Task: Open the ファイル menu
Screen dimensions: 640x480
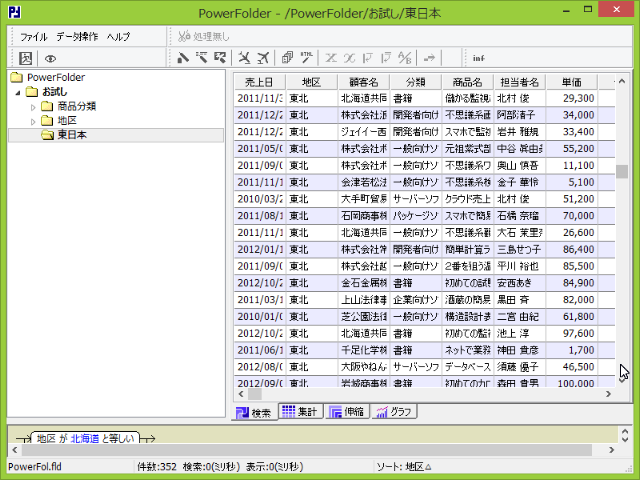Action: tap(34, 37)
